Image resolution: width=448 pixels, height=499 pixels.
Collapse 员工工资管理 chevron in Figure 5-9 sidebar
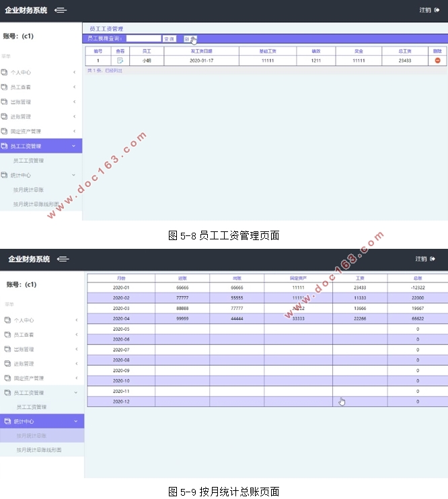click(76, 392)
